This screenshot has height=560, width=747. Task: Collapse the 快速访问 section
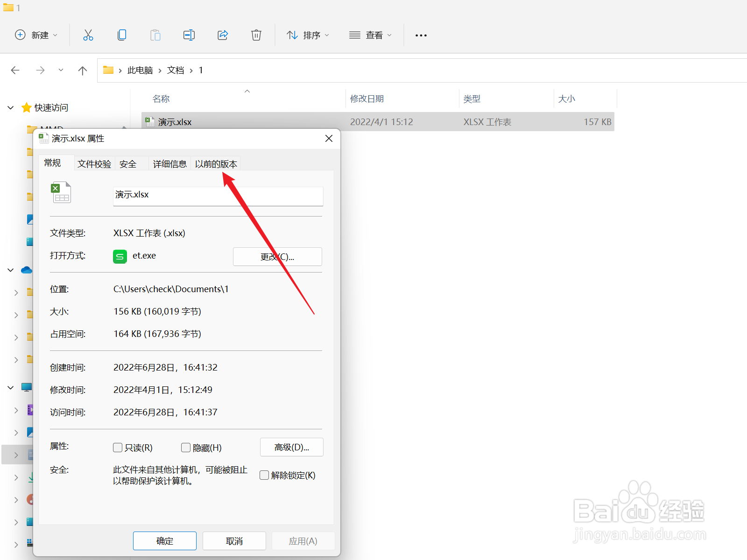10,107
